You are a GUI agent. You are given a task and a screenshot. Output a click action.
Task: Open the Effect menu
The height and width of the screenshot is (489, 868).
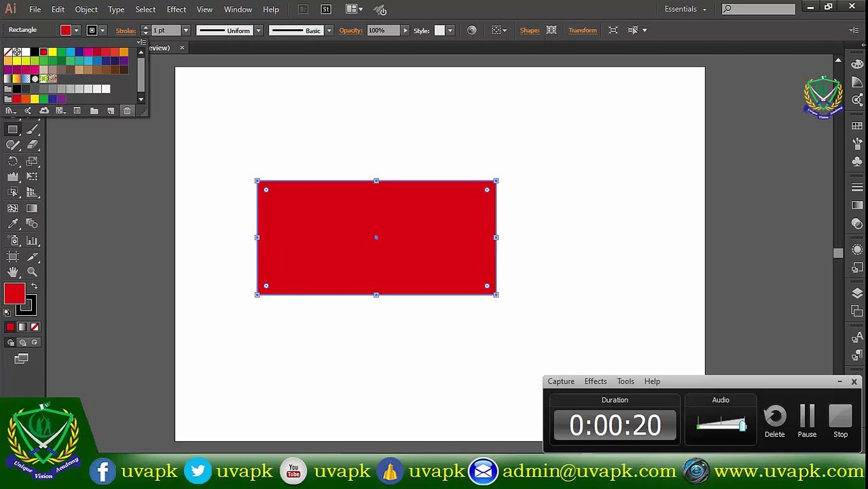[176, 10]
